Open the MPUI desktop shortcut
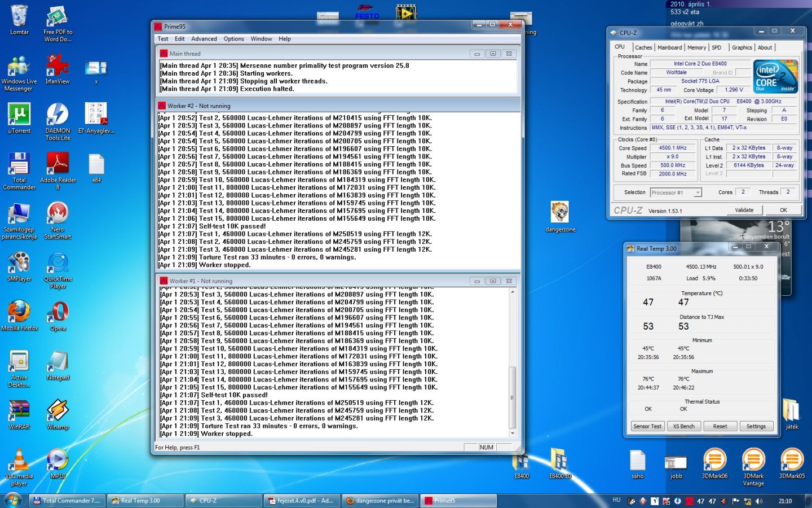Screen dimensions: 812x508 pos(58,464)
